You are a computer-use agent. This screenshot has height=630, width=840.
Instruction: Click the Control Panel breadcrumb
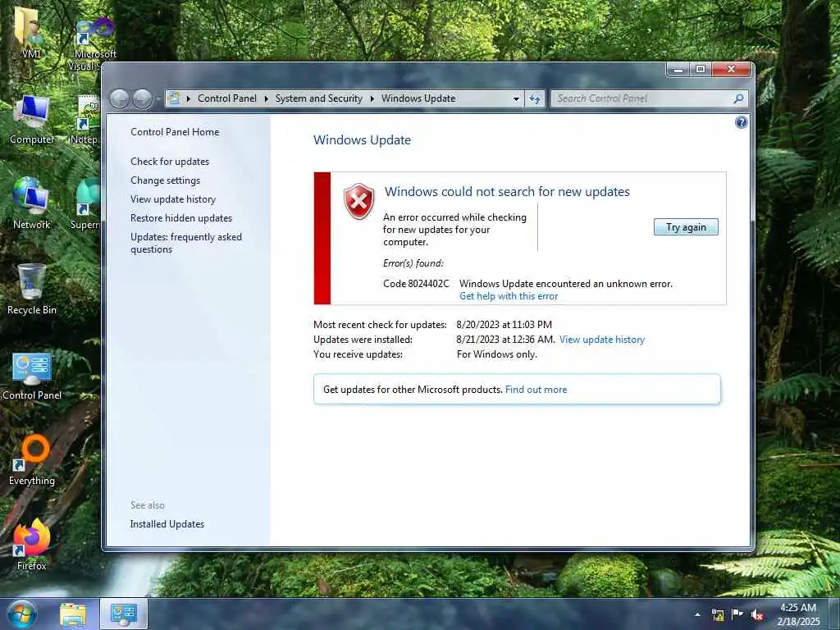(x=226, y=98)
